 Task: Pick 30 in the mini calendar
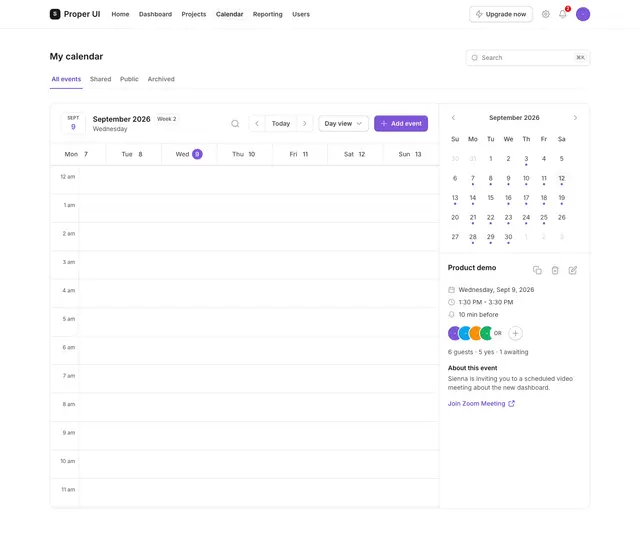click(x=508, y=237)
